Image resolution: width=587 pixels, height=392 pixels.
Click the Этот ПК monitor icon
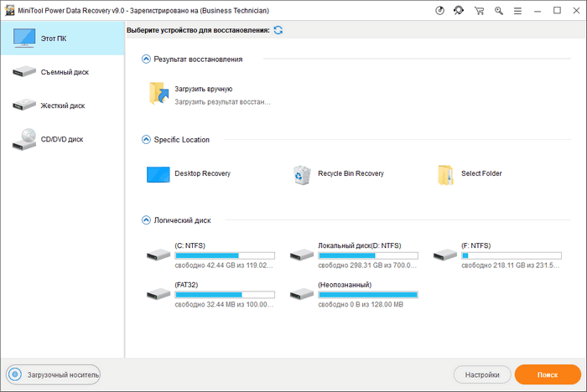tap(24, 38)
